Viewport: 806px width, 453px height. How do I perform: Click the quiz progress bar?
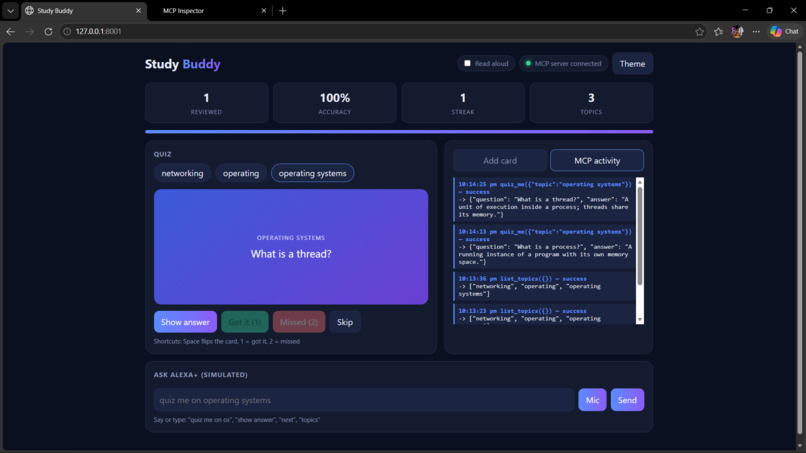(399, 132)
